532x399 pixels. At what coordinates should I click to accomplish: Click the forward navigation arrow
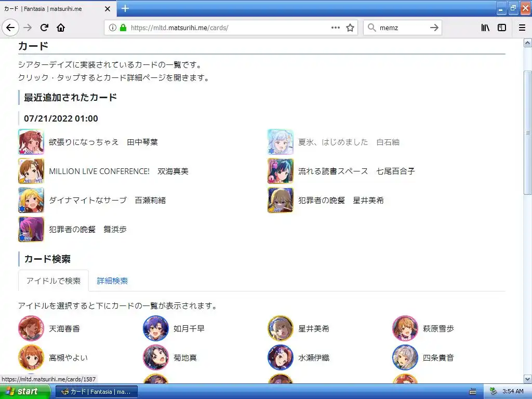pyautogui.click(x=28, y=28)
